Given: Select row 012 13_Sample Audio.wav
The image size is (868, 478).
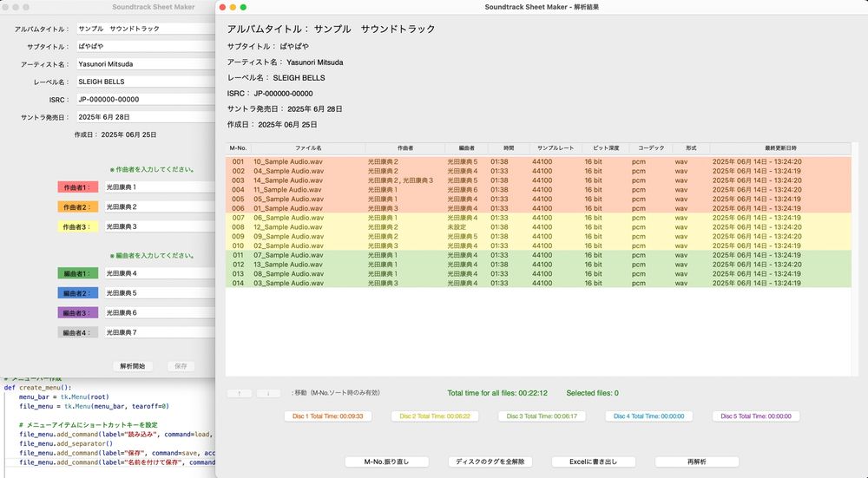Looking at the screenshot, I should (538, 265).
